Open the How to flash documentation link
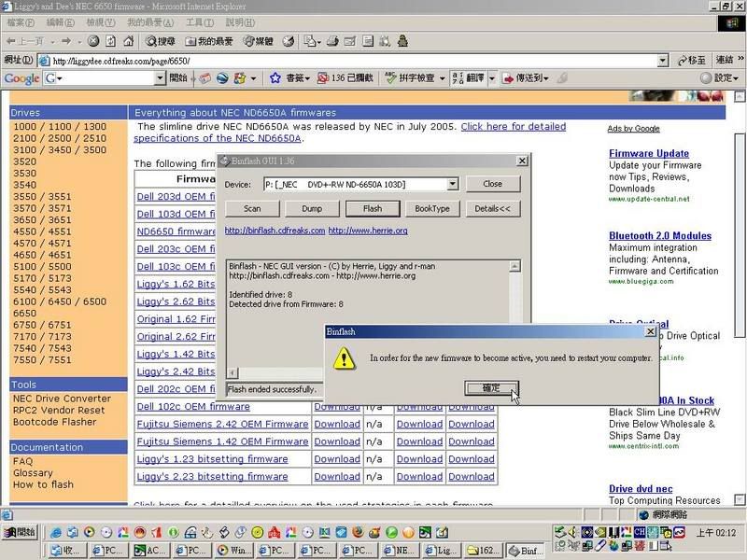Screen dimensions: 747x560 (x=43, y=484)
